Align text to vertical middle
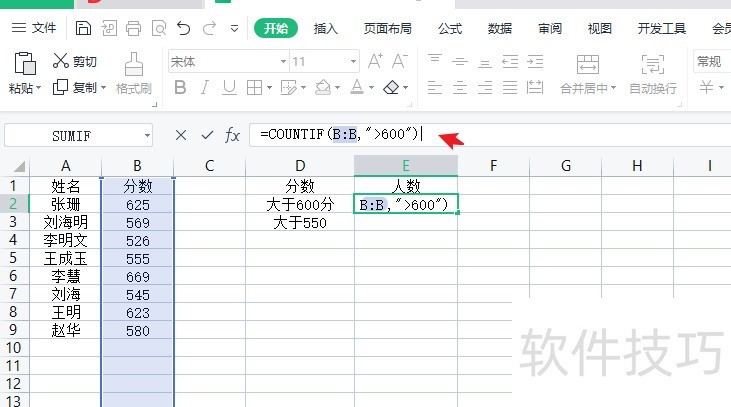Screen dimensions: 731x407 460,61
